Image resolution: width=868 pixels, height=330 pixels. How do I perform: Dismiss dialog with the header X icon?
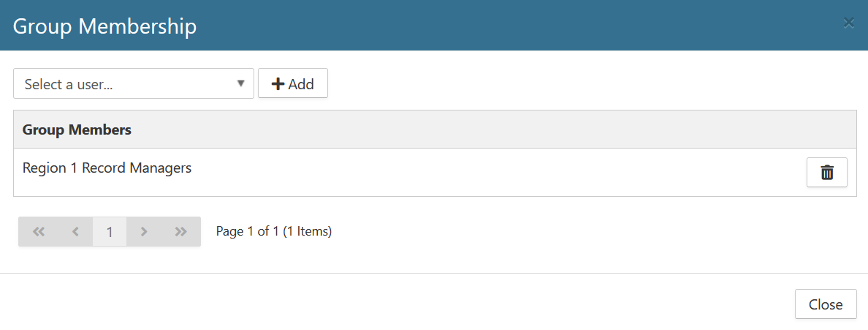[x=848, y=23]
